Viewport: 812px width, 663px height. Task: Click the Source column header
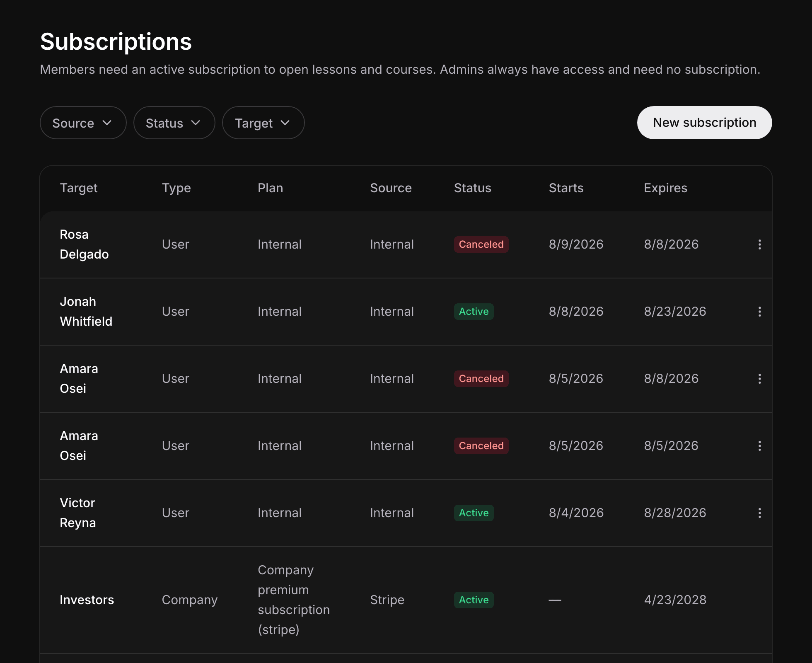click(391, 188)
